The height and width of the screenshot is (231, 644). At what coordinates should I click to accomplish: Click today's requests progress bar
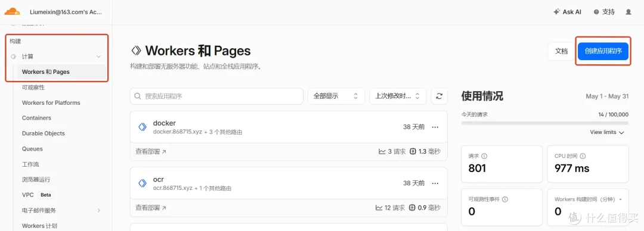tap(544, 123)
